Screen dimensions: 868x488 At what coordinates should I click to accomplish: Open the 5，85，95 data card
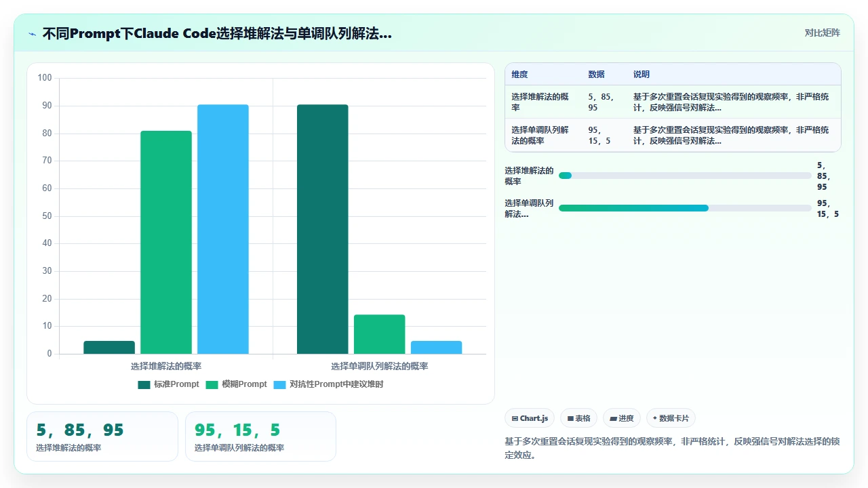102,436
